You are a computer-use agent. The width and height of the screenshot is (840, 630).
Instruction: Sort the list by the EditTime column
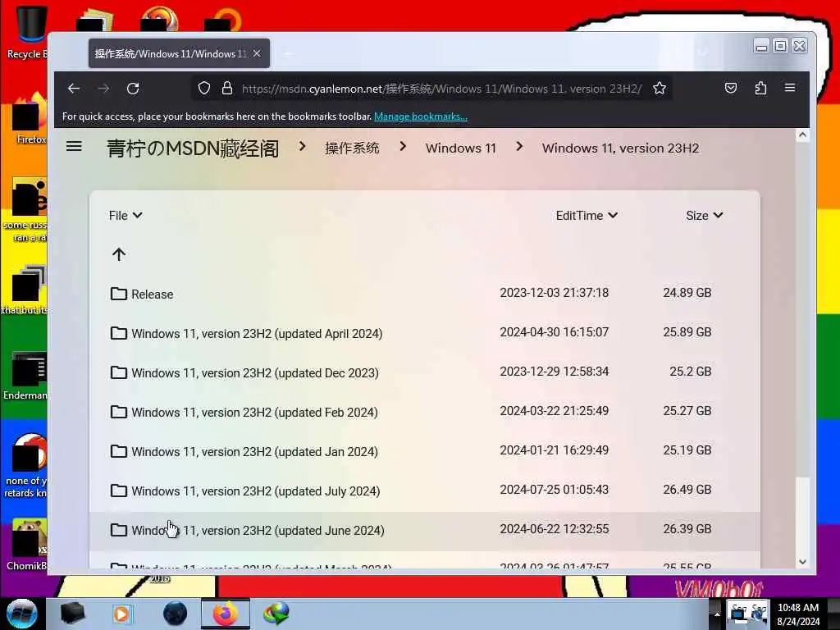click(x=587, y=216)
